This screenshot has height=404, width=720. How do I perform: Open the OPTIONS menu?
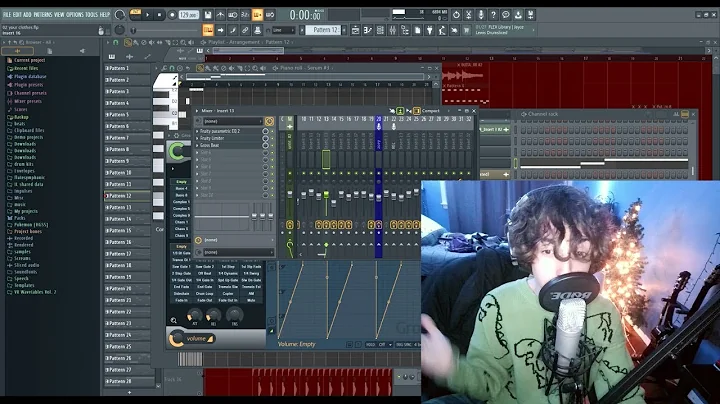(75, 15)
